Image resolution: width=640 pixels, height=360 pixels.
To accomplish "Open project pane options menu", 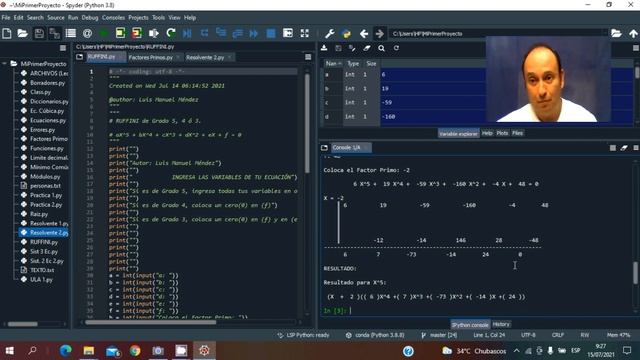I will coord(63,48).
